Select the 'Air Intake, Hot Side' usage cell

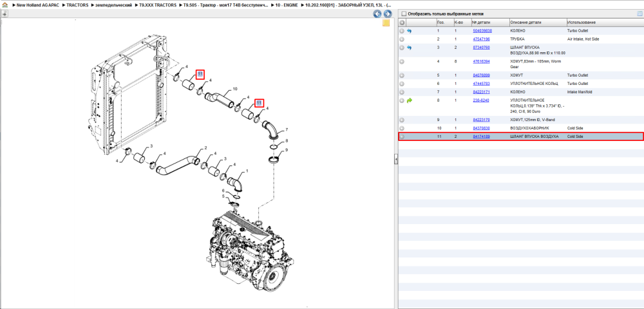tap(582, 39)
